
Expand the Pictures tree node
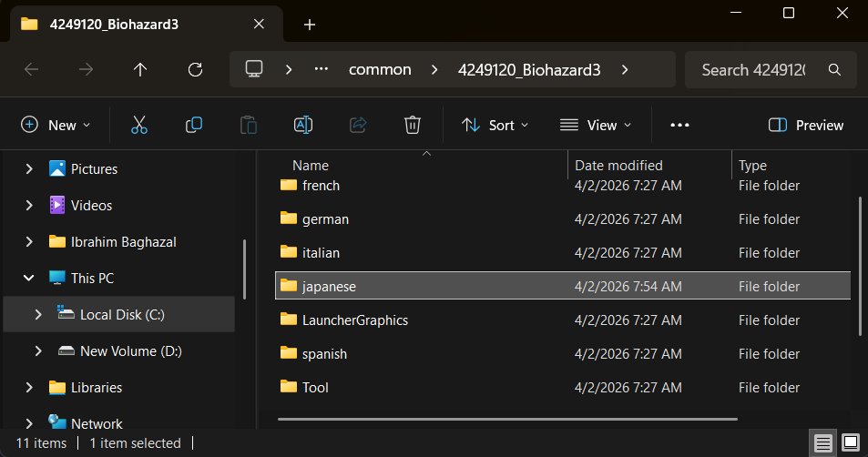[29, 168]
